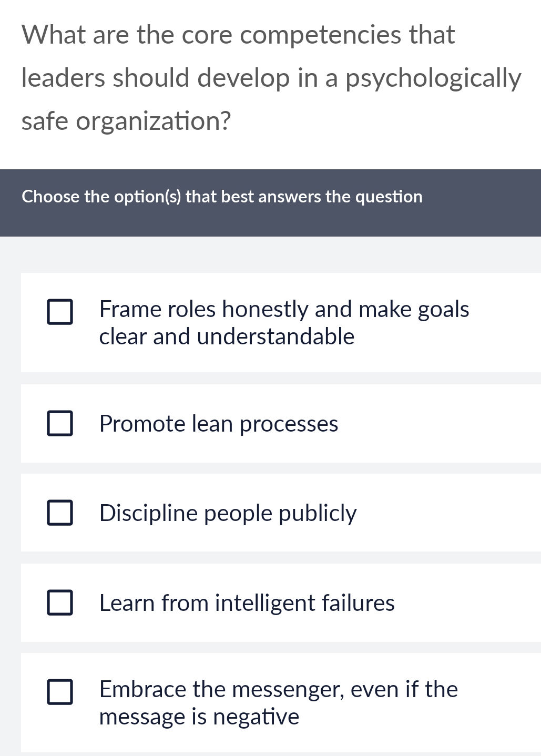
Task: Check the 'Frame roles honestly' checkbox
Action: [60, 312]
